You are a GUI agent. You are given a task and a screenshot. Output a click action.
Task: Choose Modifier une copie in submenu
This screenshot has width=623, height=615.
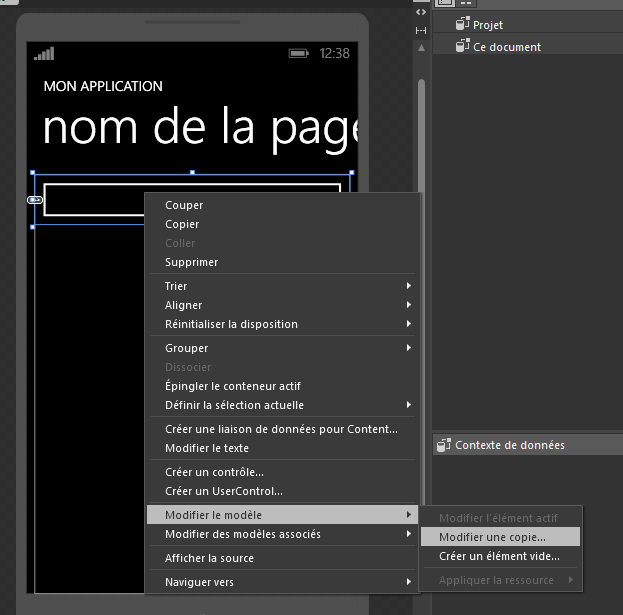coord(501,537)
